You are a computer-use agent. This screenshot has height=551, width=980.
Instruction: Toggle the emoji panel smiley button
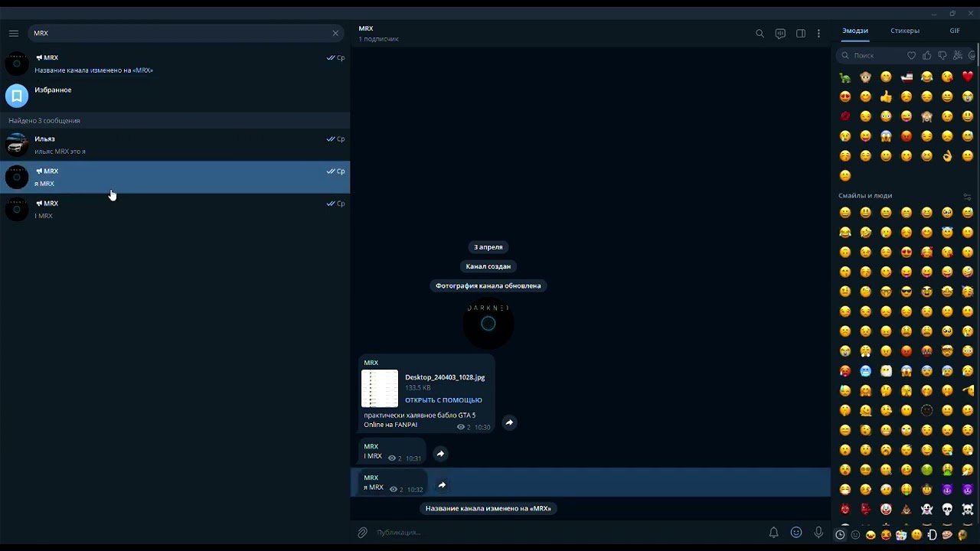coord(796,532)
